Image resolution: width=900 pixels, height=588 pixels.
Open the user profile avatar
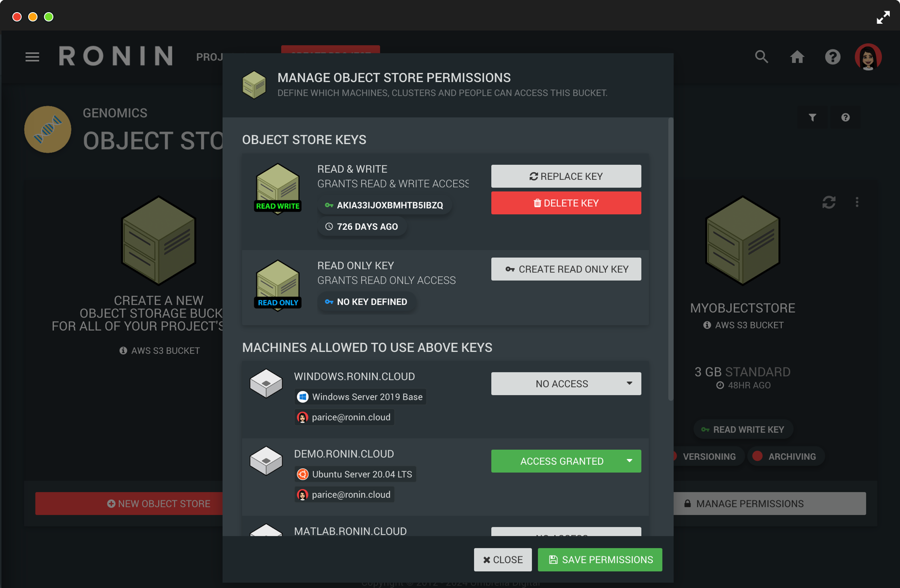coord(868,57)
